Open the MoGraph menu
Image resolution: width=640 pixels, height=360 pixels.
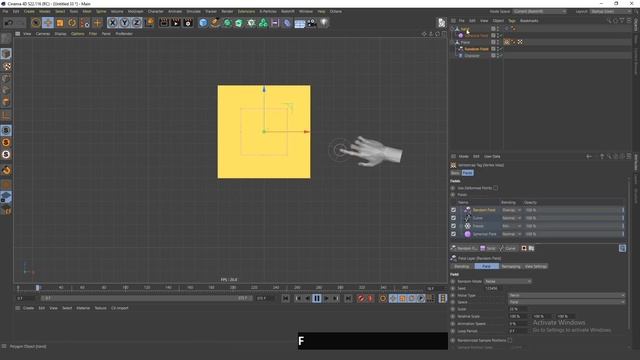tap(136, 11)
